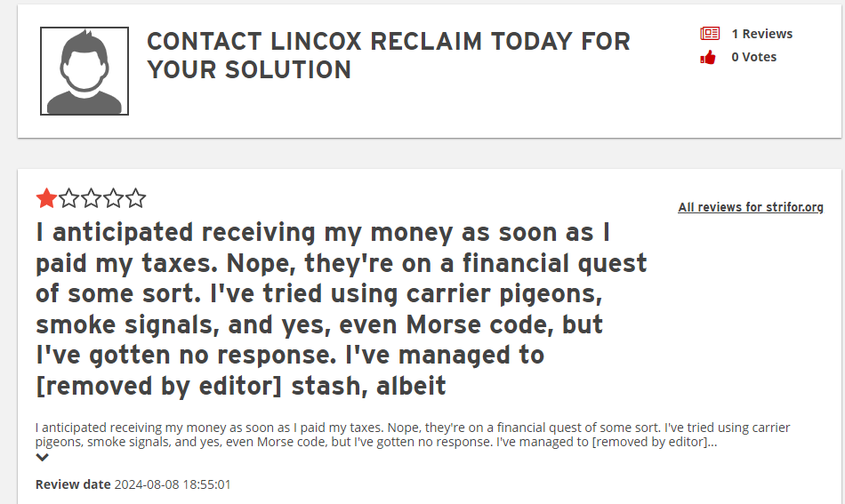Click the timestamp 2024-08-08 18:55:01

click(x=173, y=484)
